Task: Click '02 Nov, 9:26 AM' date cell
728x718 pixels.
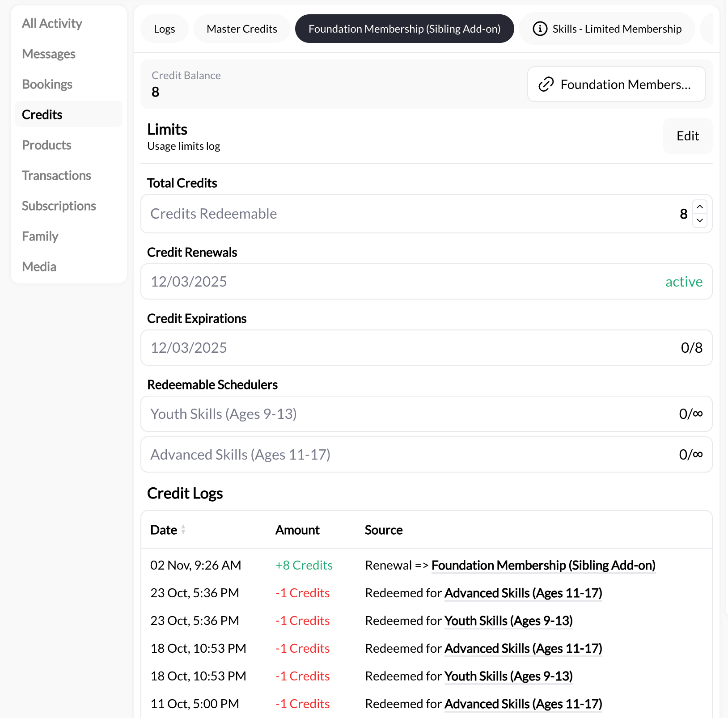Action: 196,565
